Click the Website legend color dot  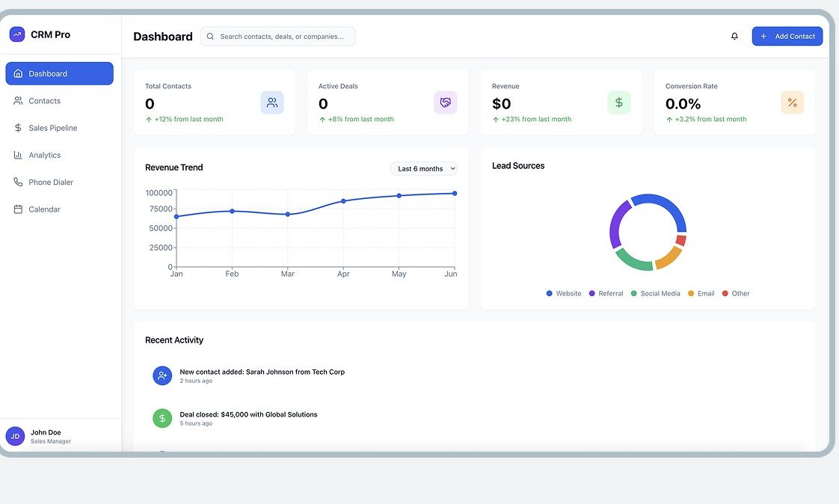tap(549, 293)
